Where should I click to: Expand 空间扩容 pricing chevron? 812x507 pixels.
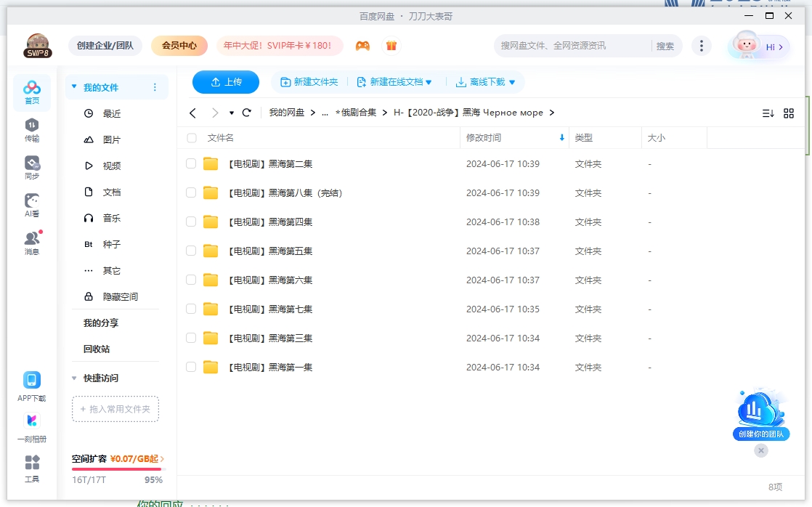(162, 459)
